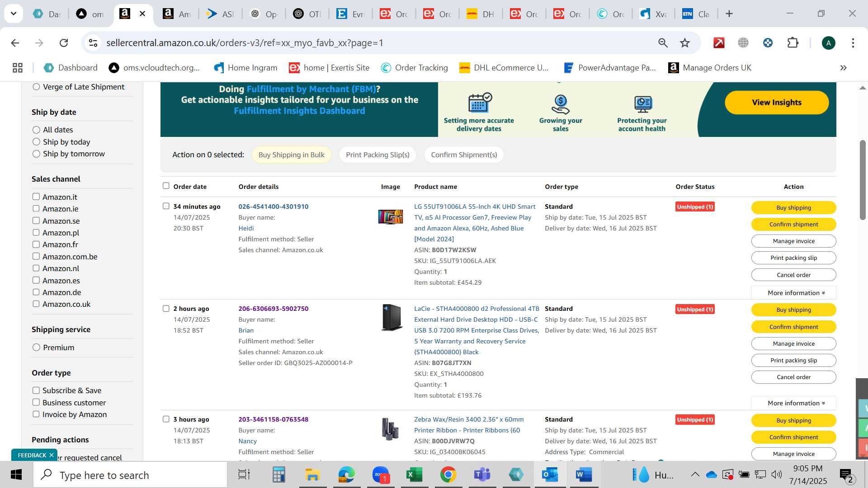Check the Amazon.co.uk sales channel
Screen dimensions: 868x488
tap(36, 304)
